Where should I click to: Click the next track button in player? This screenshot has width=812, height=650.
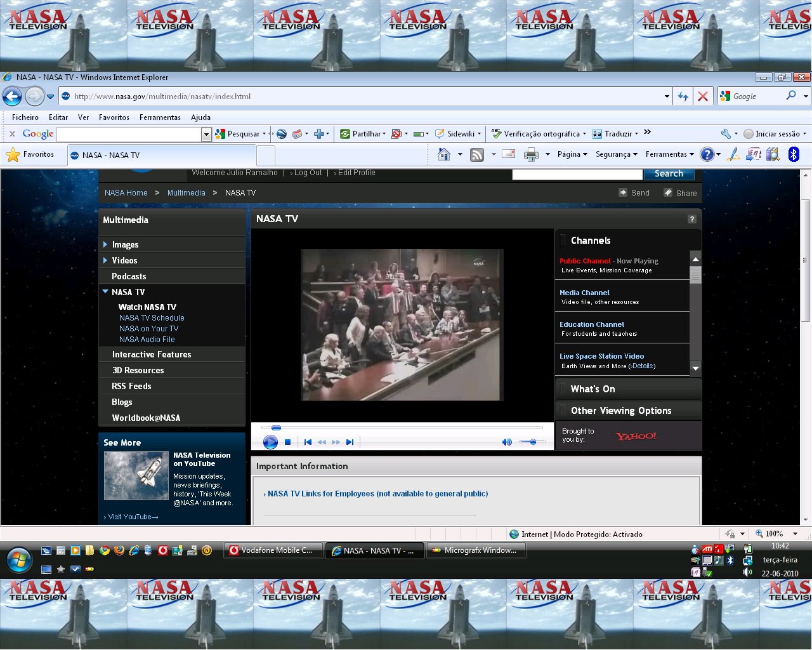(350, 442)
